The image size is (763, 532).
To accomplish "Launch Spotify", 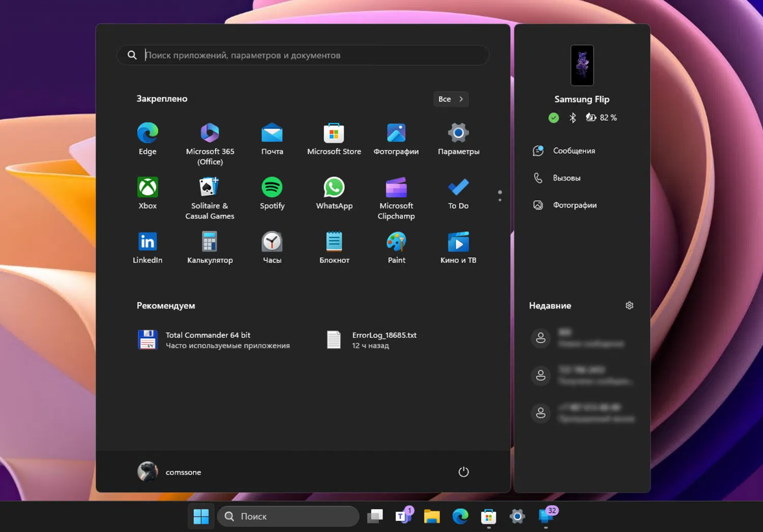I will point(272,193).
